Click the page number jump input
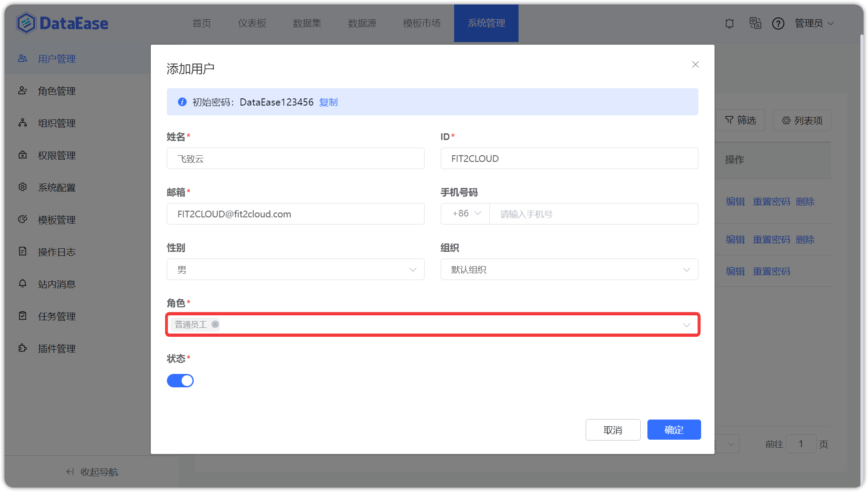 click(x=801, y=444)
